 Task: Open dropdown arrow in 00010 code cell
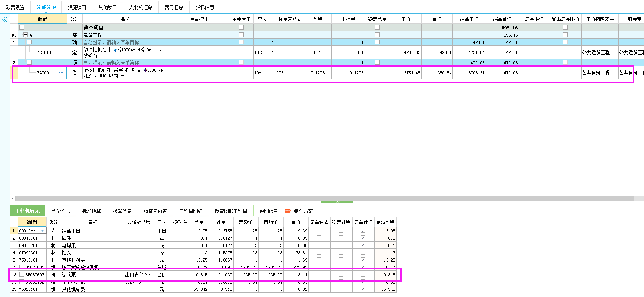42,231
